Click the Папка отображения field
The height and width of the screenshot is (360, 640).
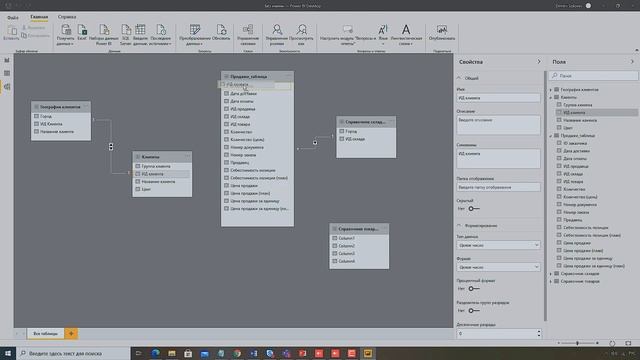498,187
